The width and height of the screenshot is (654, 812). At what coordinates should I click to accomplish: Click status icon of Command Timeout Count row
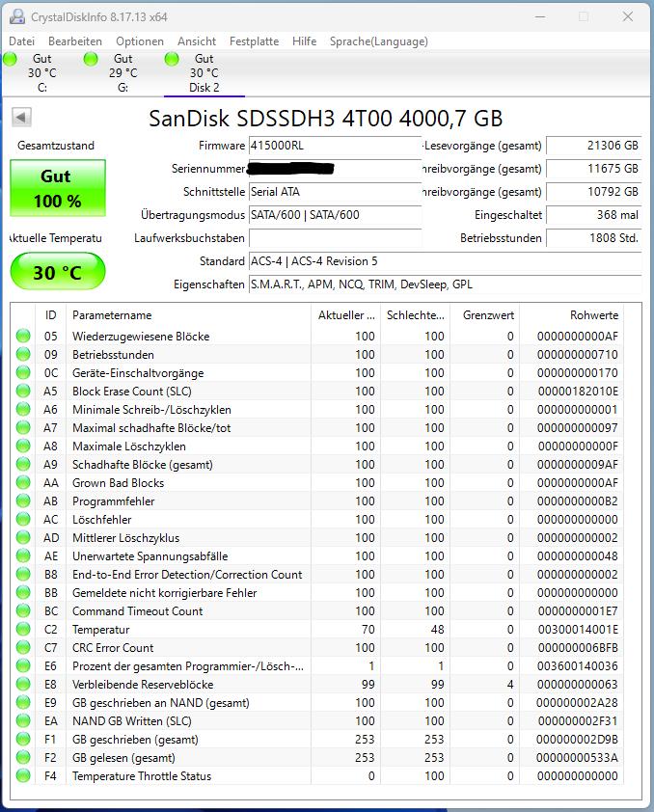point(23,611)
